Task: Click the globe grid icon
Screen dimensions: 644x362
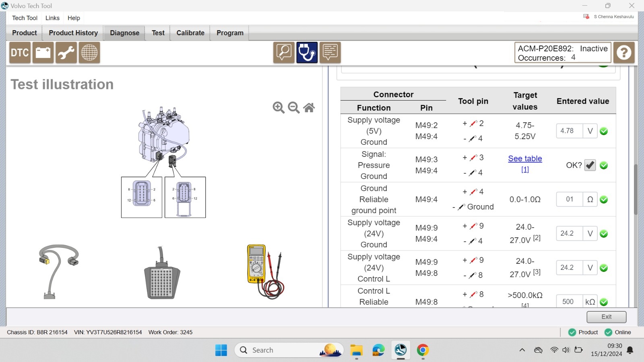Action: tap(89, 53)
